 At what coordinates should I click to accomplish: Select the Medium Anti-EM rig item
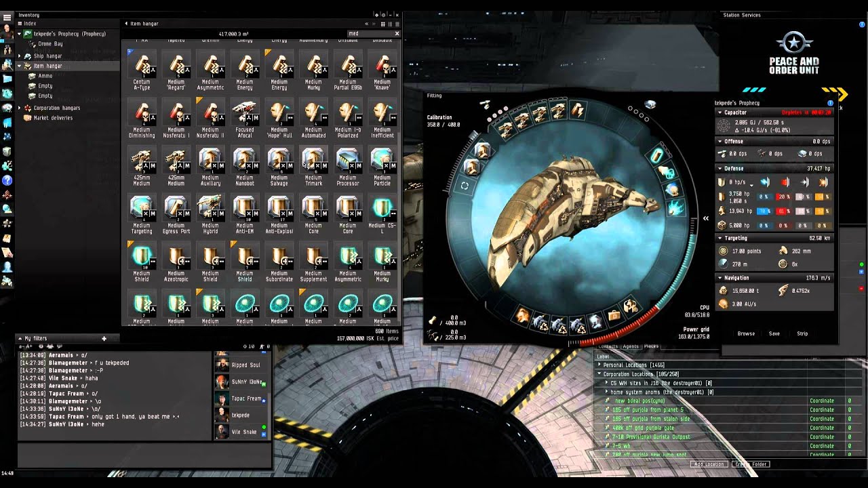(x=245, y=215)
